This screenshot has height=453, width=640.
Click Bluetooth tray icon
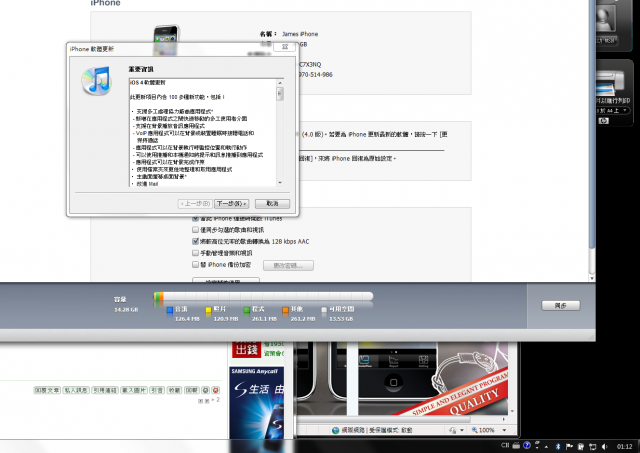pyautogui.click(x=558, y=447)
